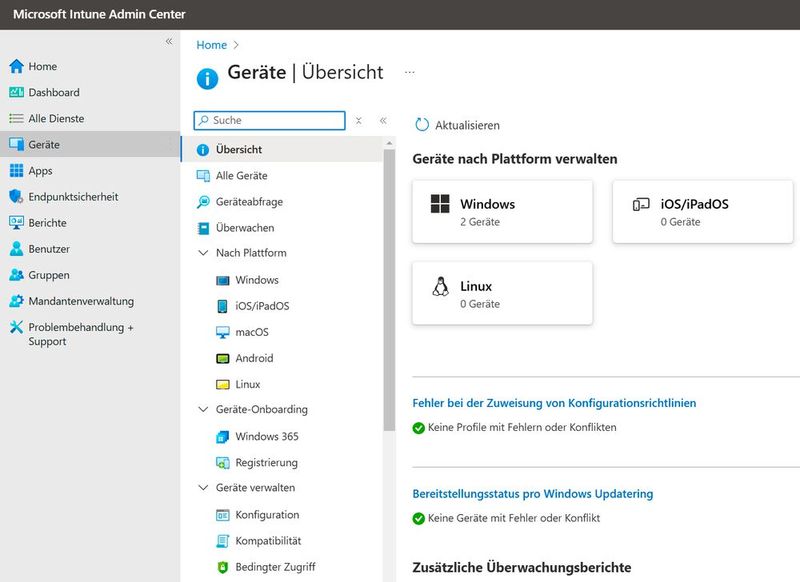Click the Benutzer person icon
This screenshot has width=800, height=582.
16,248
